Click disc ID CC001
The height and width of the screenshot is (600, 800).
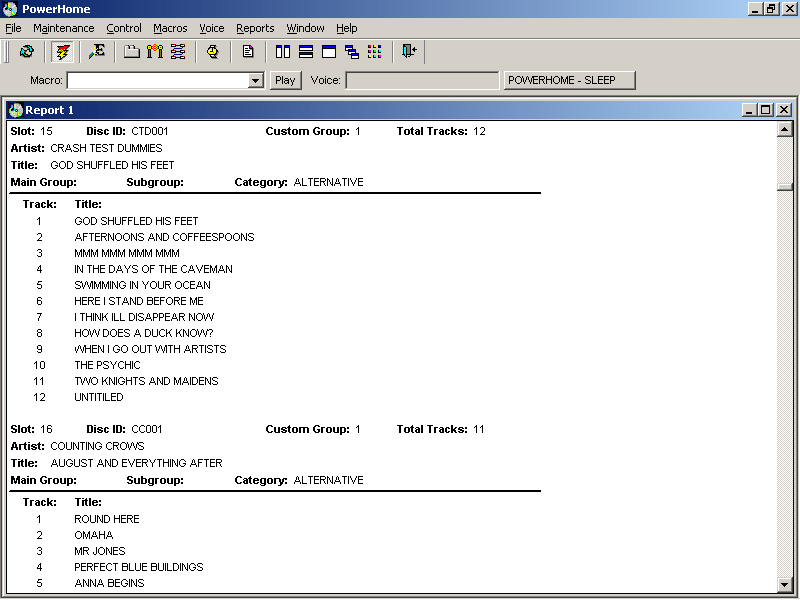point(147,429)
